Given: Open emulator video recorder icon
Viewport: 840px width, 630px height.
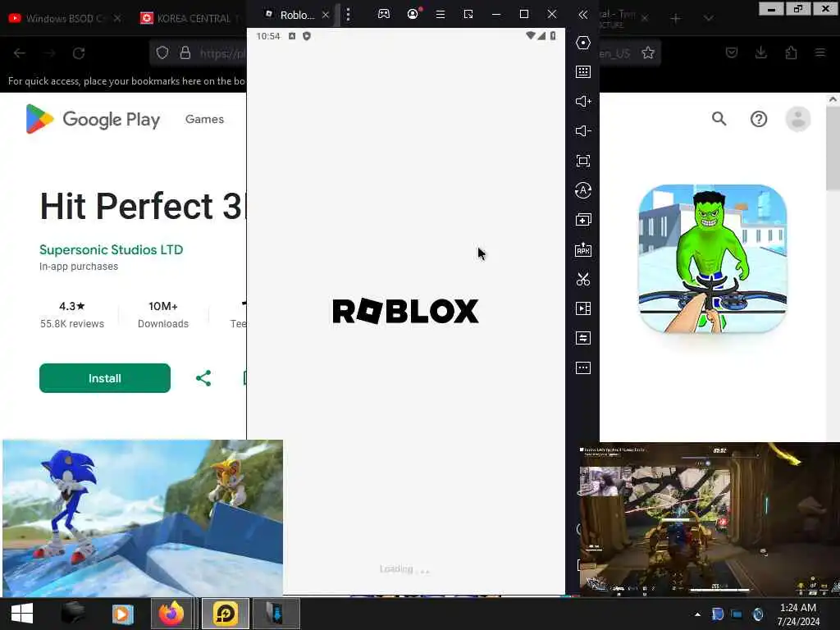Looking at the screenshot, I should click(583, 308).
